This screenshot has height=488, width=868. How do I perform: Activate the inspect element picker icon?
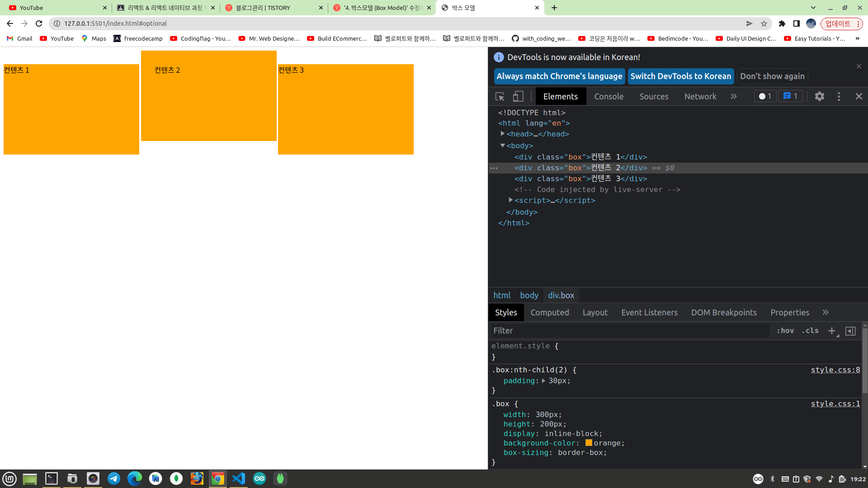500,96
